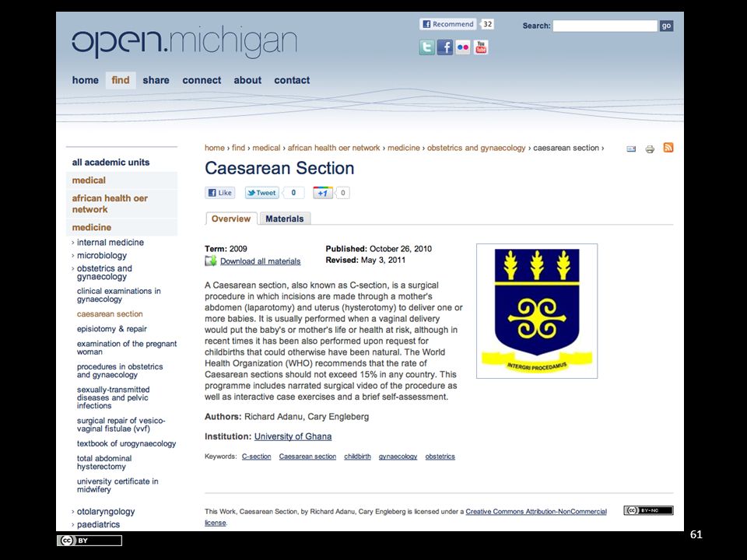
Task: Click the search input field
Action: pyautogui.click(x=605, y=26)
